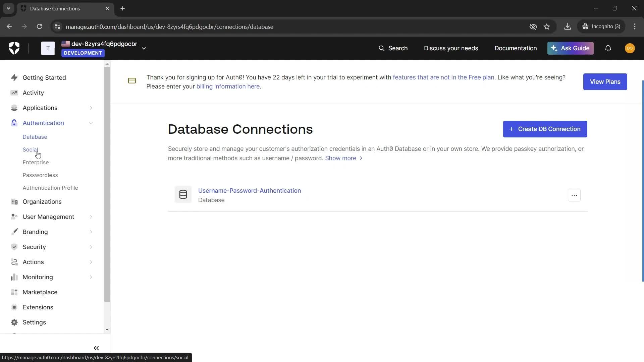Viewport: 644px width, 362px height.
Task: Bookmark this page with star
Action: coord(547,26)
